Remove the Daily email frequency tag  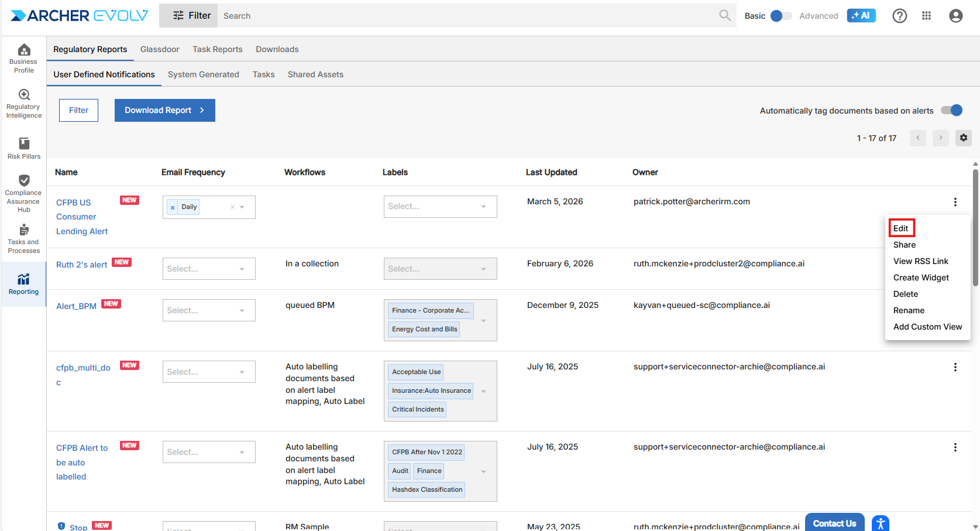[173, 207]
